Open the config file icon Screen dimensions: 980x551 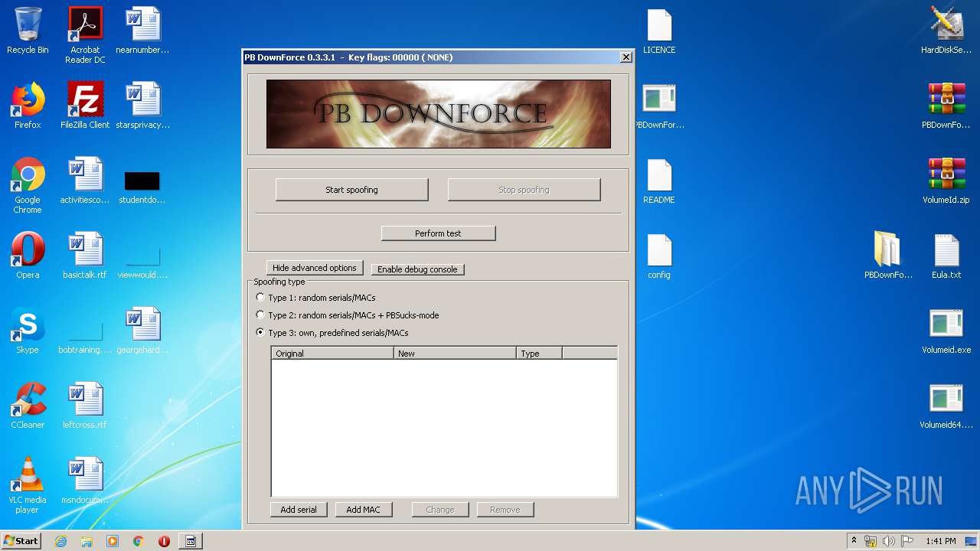[x=659, y=256]
